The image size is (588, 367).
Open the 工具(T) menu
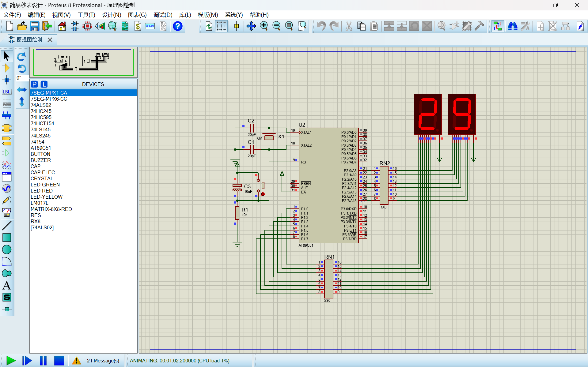click(86, 15)
